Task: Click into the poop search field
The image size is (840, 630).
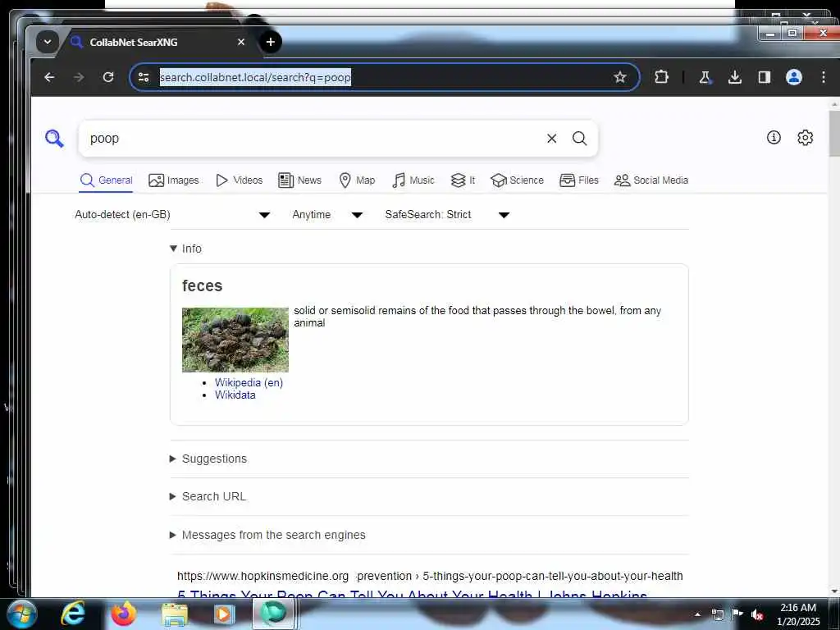Action: point(313,138)
